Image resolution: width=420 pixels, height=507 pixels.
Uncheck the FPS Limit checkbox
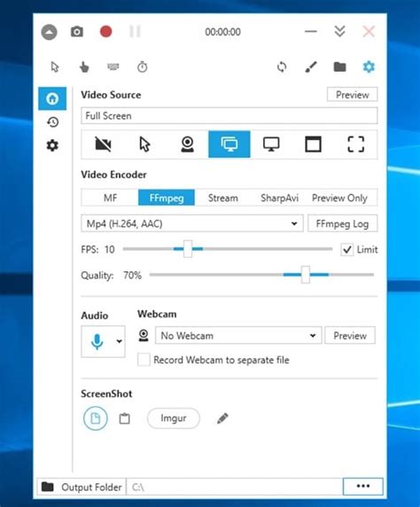point(347,249)
